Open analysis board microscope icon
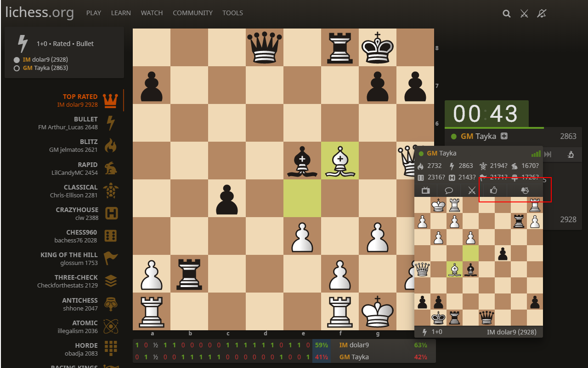 pyautogui.click(x=571, y=155)
